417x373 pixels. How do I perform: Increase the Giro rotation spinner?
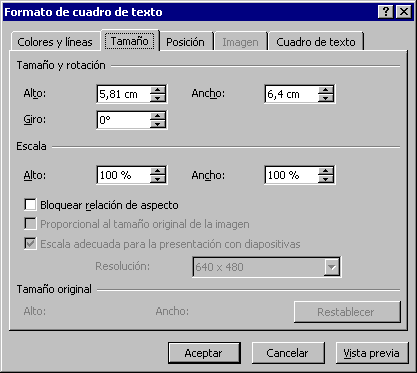pos(158,116)
